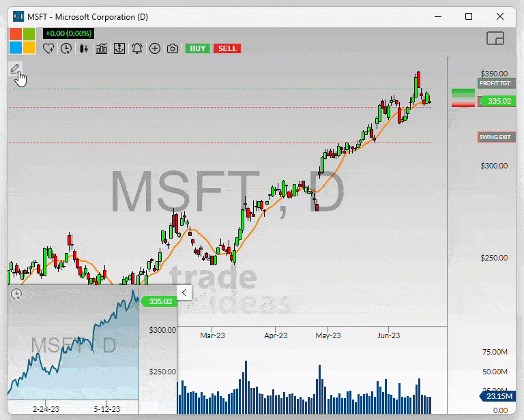Viewport: 524px width, 420px height.
Task: Select the PROFIT TGT price label
Action: click(495, 83)
